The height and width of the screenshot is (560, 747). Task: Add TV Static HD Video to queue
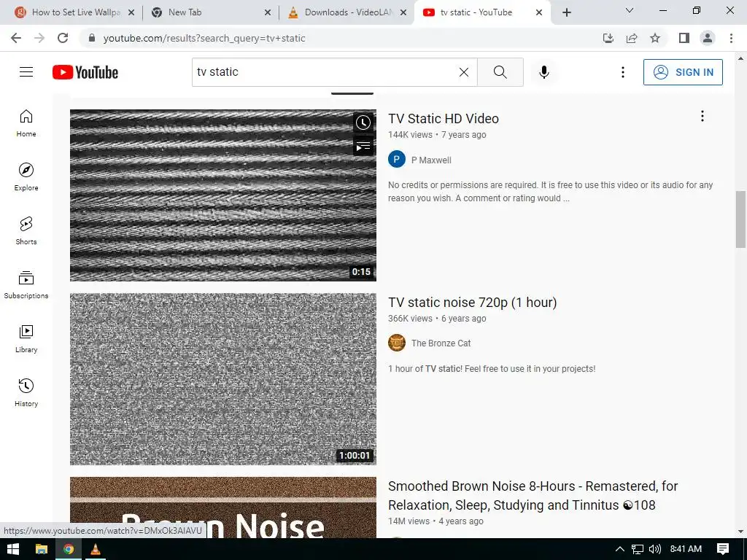[363, 146]
